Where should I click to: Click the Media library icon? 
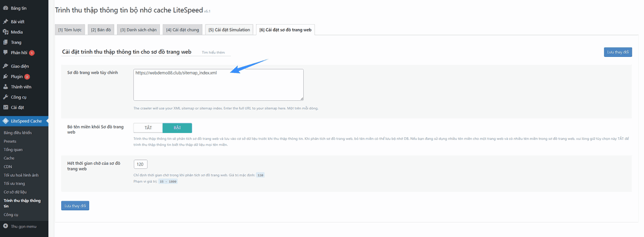[5, 32]
